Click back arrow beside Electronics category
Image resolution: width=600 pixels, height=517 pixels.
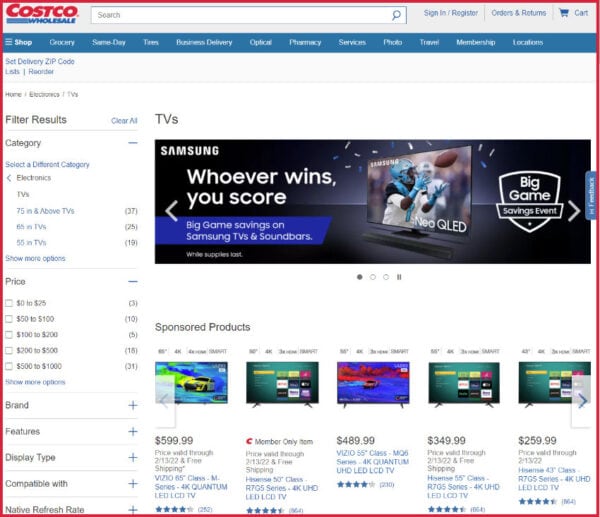[9, 178]
